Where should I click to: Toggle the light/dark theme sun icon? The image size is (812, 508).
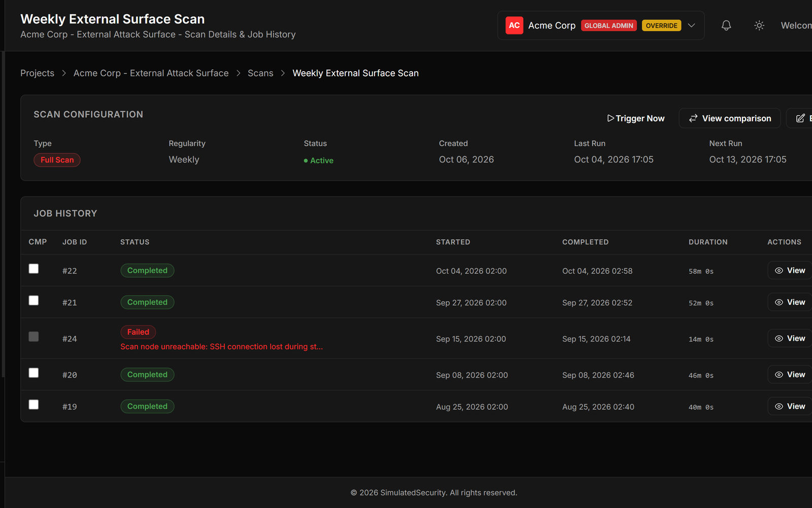[759, 25]
